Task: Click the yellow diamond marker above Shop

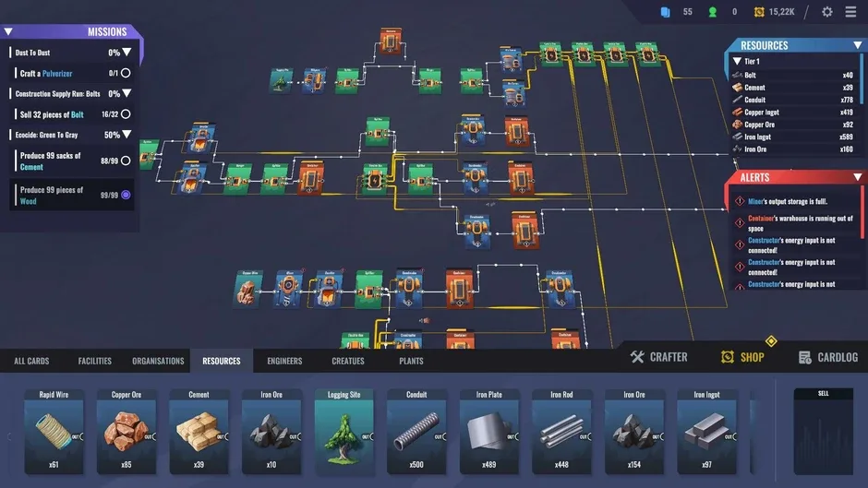Action: click(771, 340)
